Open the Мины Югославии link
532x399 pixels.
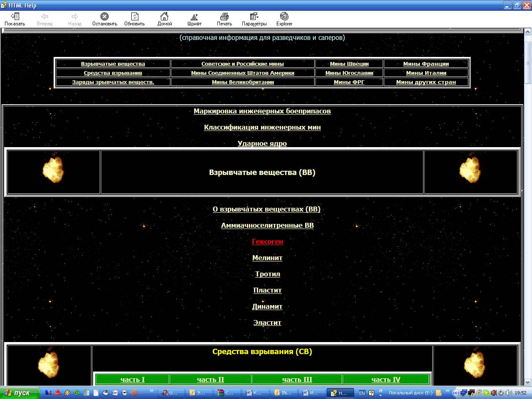pyautogui.click(x=349, y=73)
